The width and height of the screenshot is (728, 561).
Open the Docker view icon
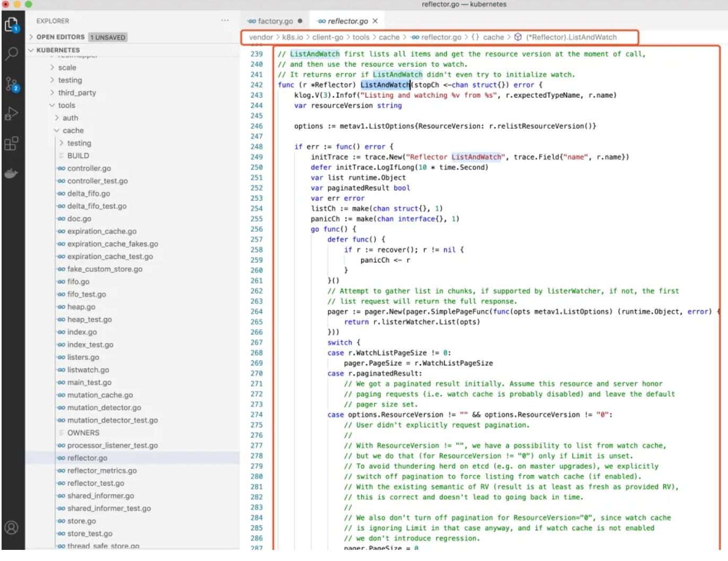click(11, 173)
